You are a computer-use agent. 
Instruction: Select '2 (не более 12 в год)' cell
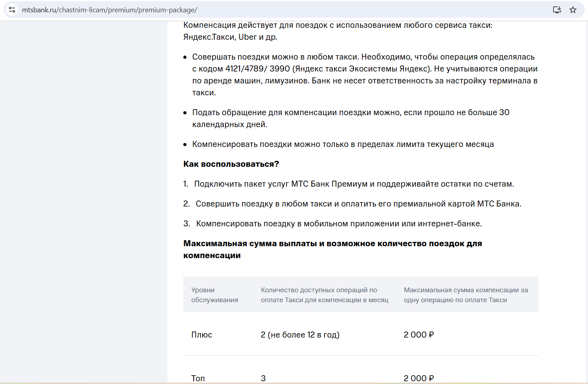pos(300,335)
